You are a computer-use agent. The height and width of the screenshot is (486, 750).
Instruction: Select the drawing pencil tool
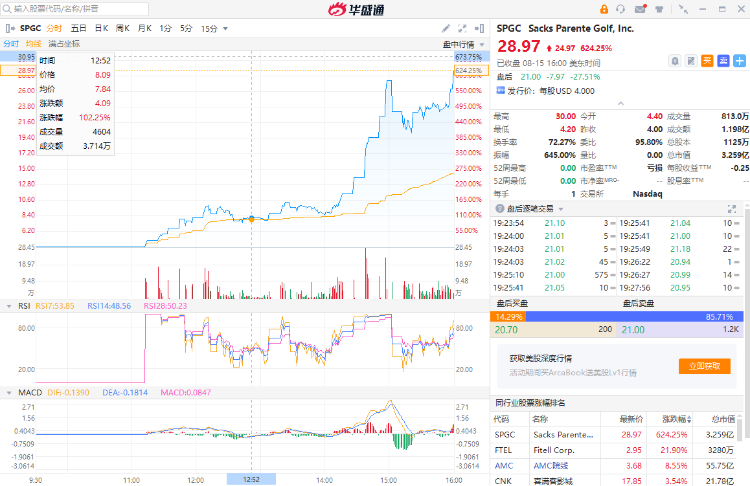[x=446, y=29]
